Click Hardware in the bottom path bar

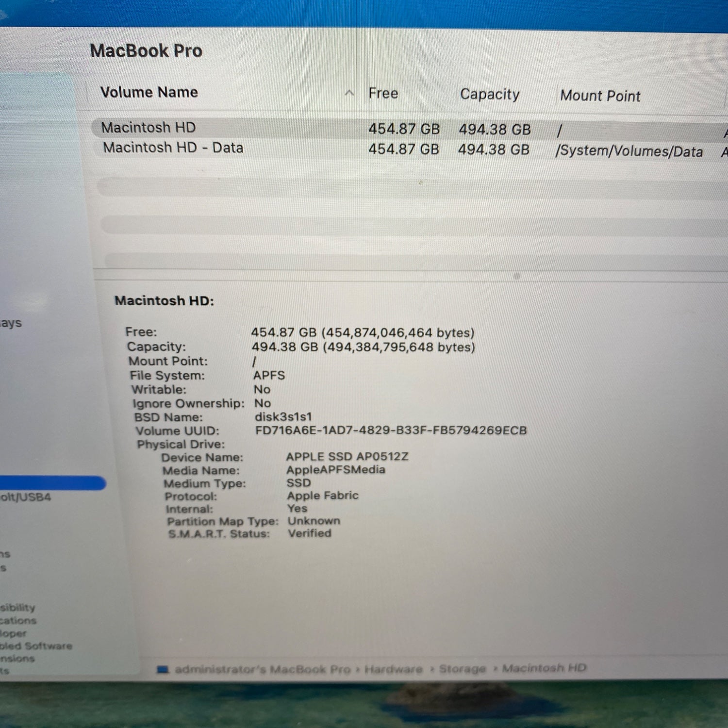point(393,669)
